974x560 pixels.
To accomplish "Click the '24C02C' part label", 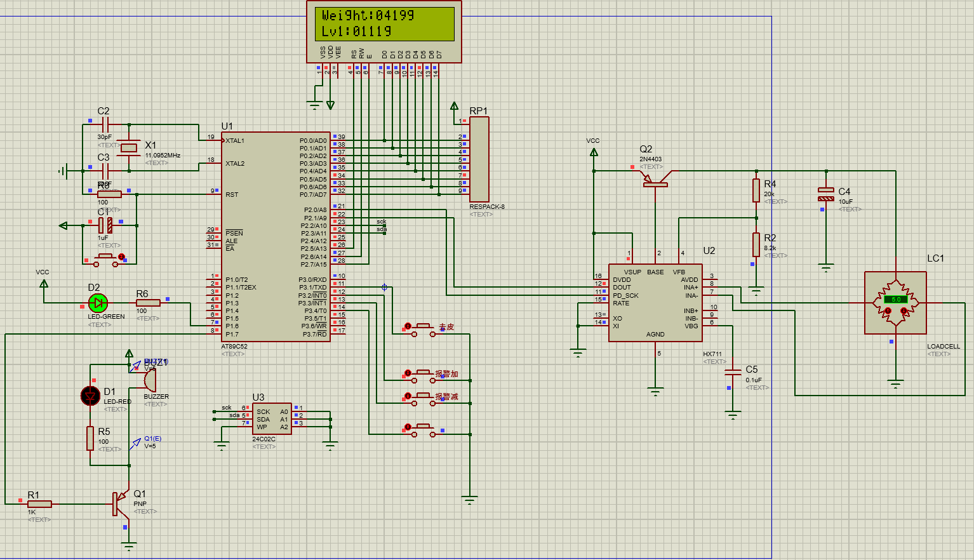I will [264, 439].
